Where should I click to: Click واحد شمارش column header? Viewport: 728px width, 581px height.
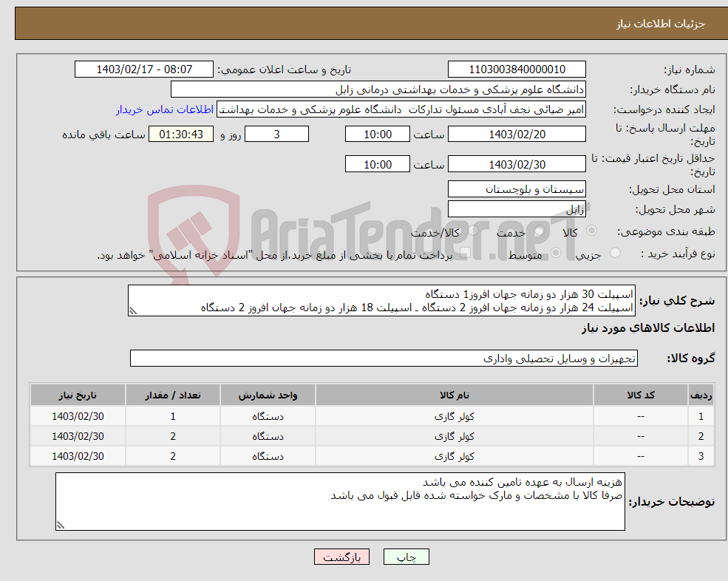click(268, 395)
